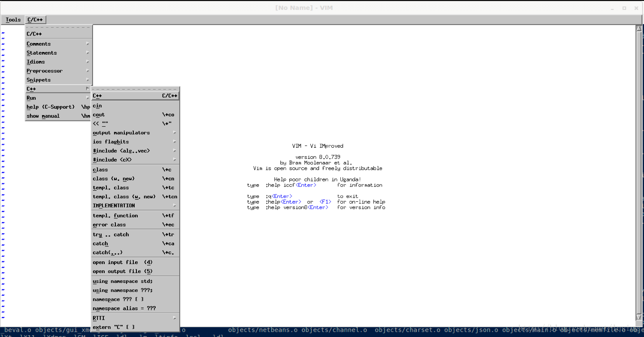Minimize the VIM window
The width and height of the screenshot is (644, 337).
point(613,8)
